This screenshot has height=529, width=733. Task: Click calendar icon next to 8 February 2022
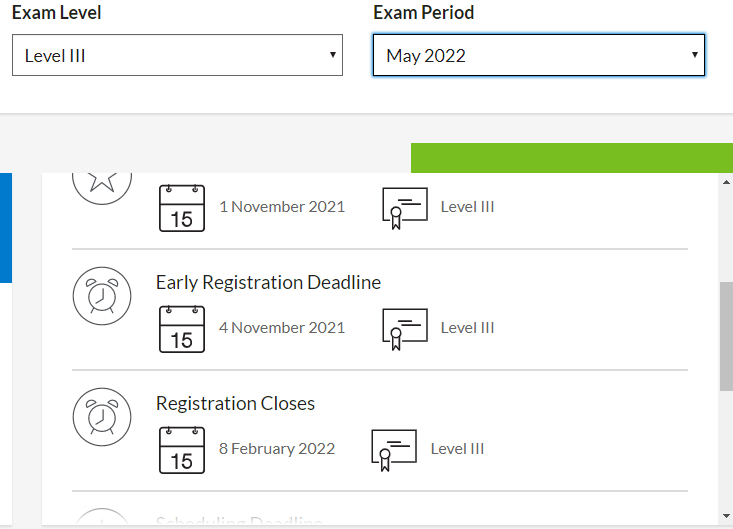(x=182, y=450)
